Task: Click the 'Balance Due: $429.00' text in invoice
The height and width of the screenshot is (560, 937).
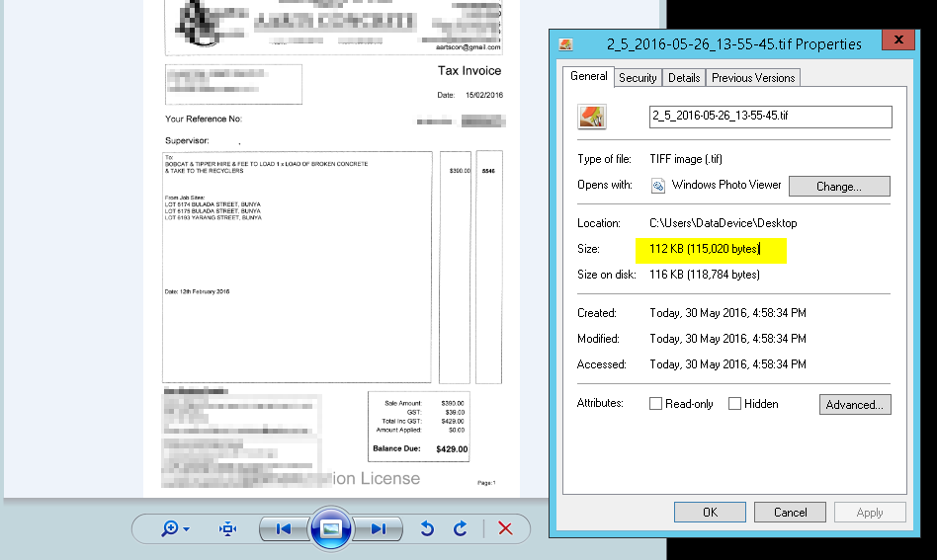Action: 420,449
